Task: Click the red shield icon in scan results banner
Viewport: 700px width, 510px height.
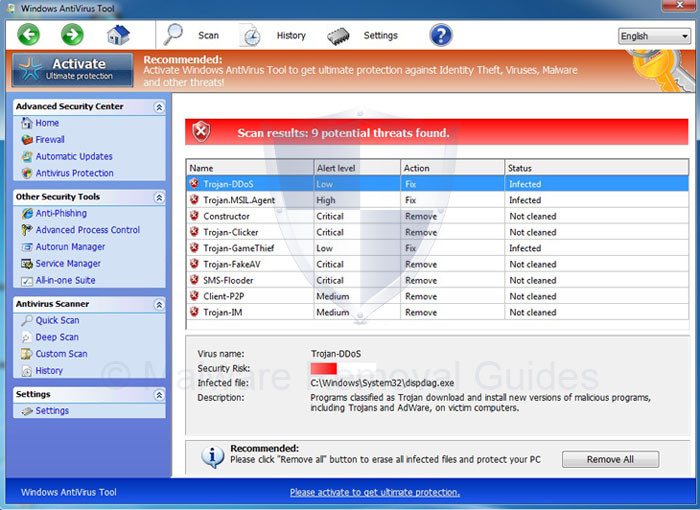Action: coord(201,132)
